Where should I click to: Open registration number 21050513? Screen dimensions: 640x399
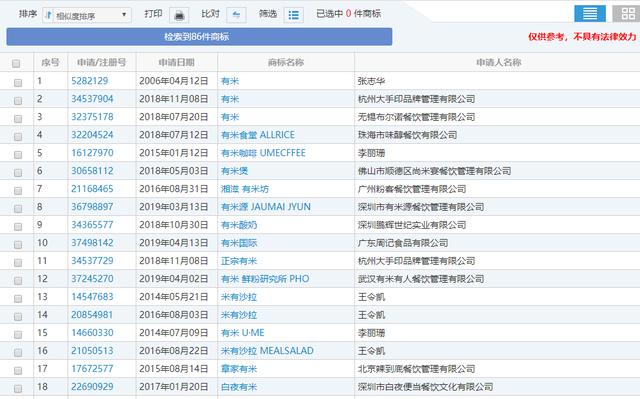coord(92,350)
